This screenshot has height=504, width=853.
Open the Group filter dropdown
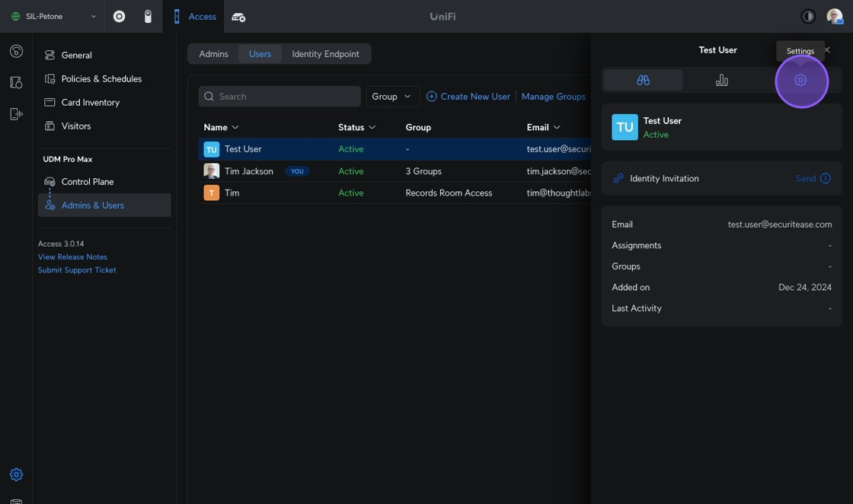(x=391, y=97)
